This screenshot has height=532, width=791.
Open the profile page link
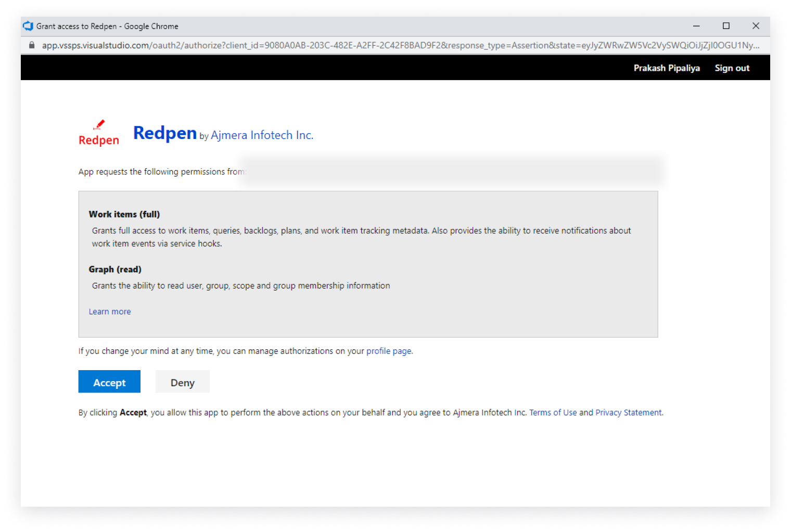(389, 351)
